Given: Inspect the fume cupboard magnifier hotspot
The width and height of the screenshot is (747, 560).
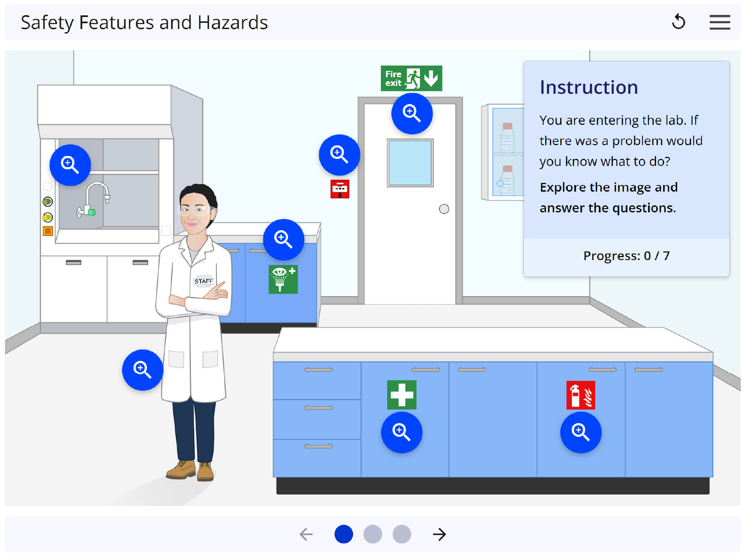Looking at the screenshot, I should click(70, 165).
